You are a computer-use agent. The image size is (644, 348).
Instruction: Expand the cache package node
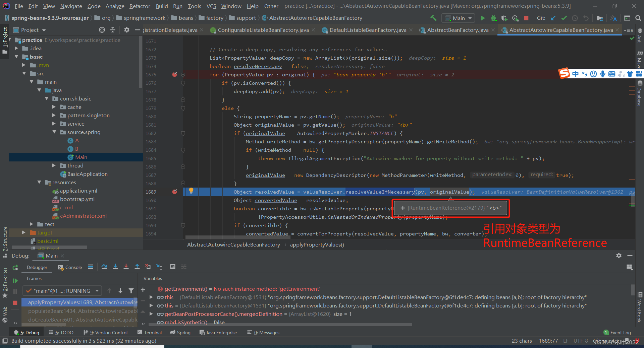pos(54,107)
